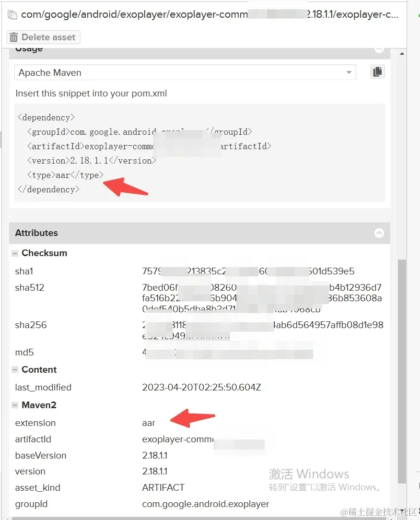420x520 pixels.
Task: Click the groupId line in the snippet
Action: click(x=140, y=131)
